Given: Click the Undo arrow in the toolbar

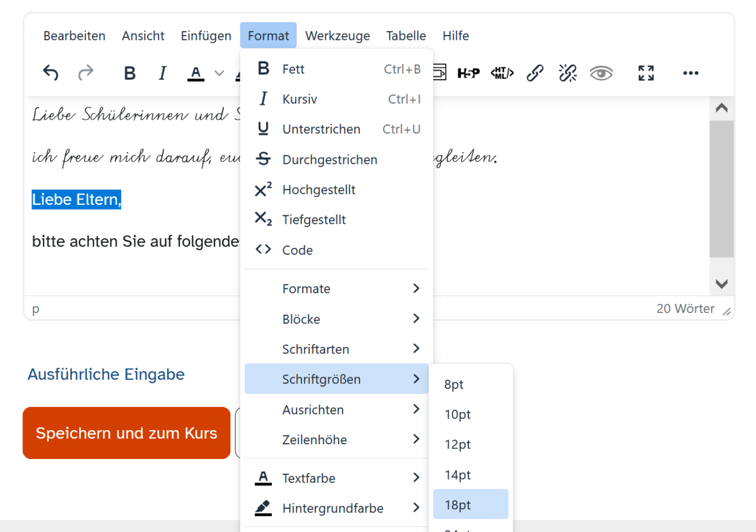Looking at the screenshot, I should (50, 73).
